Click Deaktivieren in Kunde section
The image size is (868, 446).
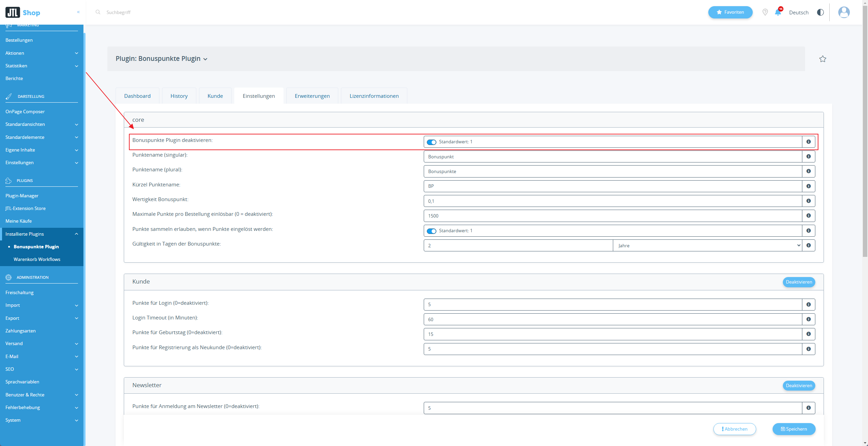click(x=799, y=282)
